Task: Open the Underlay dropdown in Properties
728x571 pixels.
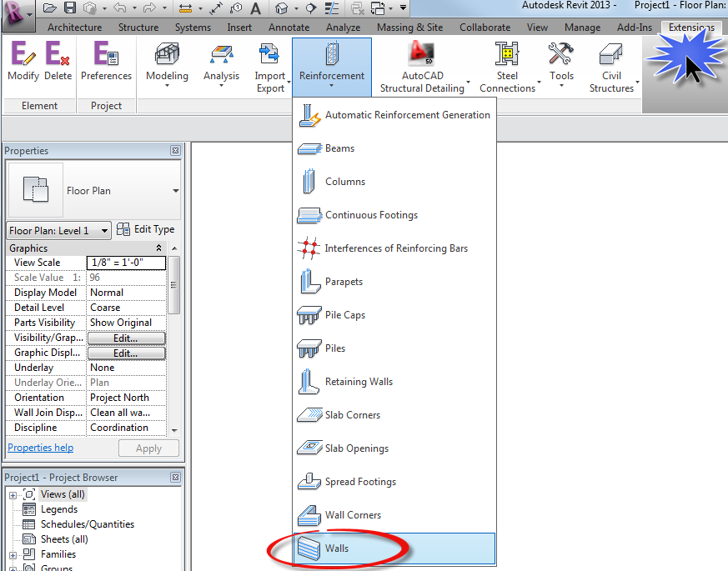Action: 126,367
